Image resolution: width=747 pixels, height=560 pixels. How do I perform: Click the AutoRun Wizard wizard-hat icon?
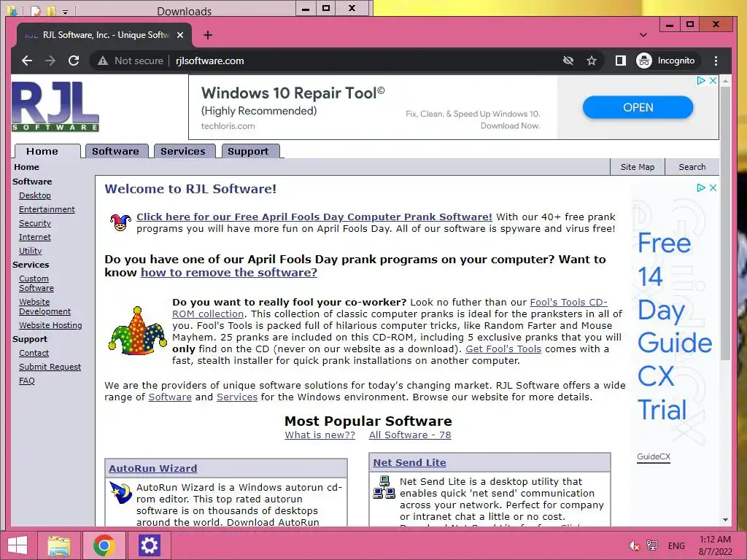click(x=120, y=492)
